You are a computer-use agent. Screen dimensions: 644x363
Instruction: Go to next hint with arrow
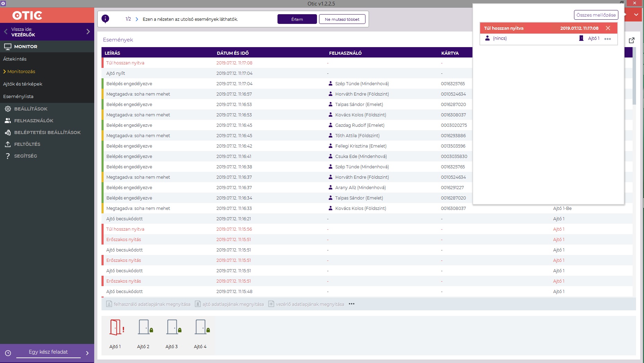point(137,19)
